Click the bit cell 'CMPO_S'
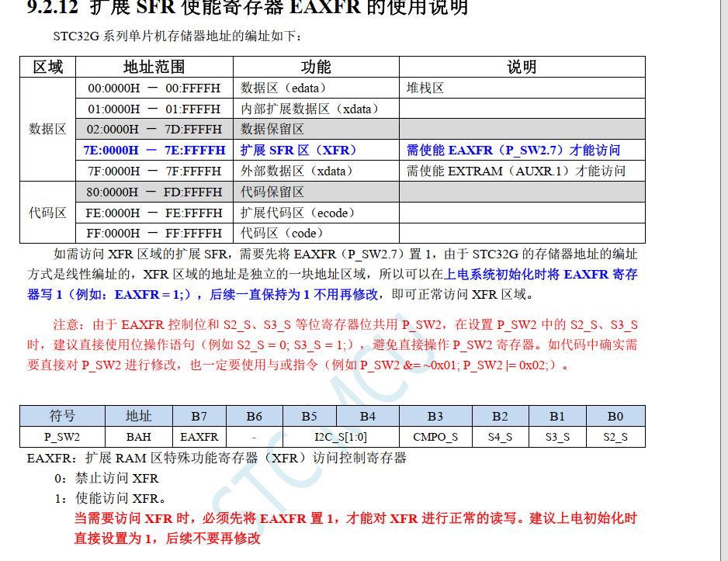The width and height of the screenshot is (728, 561). click(435, 437)
